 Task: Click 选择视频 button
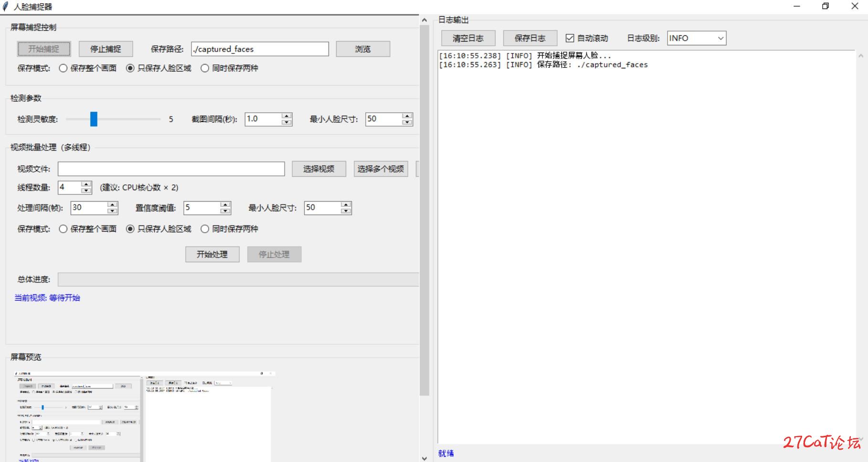(x=319, y=169)
